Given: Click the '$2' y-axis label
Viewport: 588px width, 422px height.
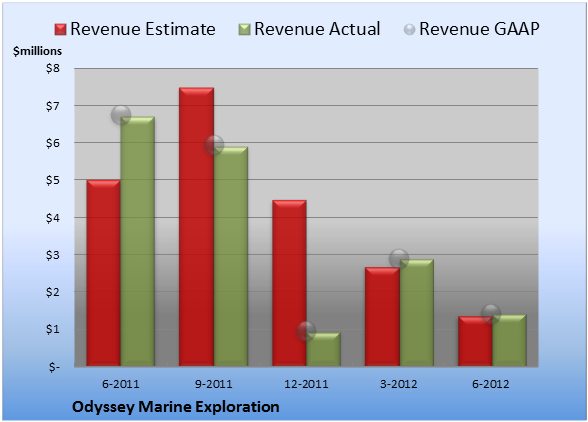Looking at the screenshot, I should click(52, 292).
